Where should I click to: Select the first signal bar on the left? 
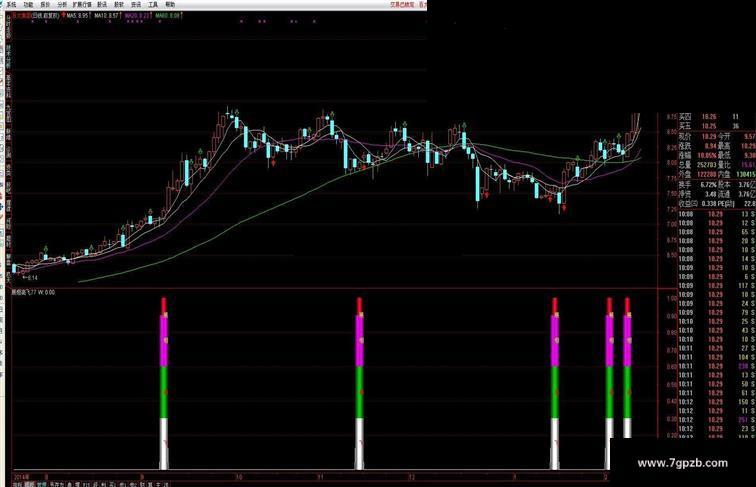(164, 383)
